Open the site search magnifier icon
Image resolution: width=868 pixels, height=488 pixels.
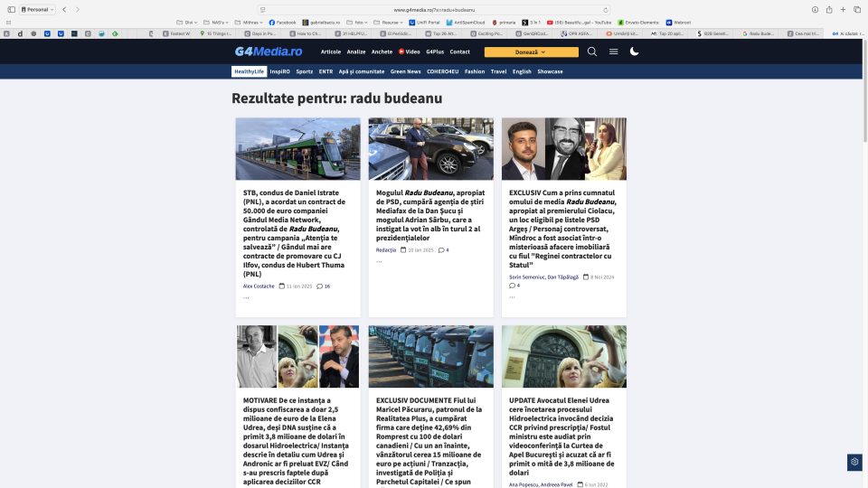[x=592, y=52]
